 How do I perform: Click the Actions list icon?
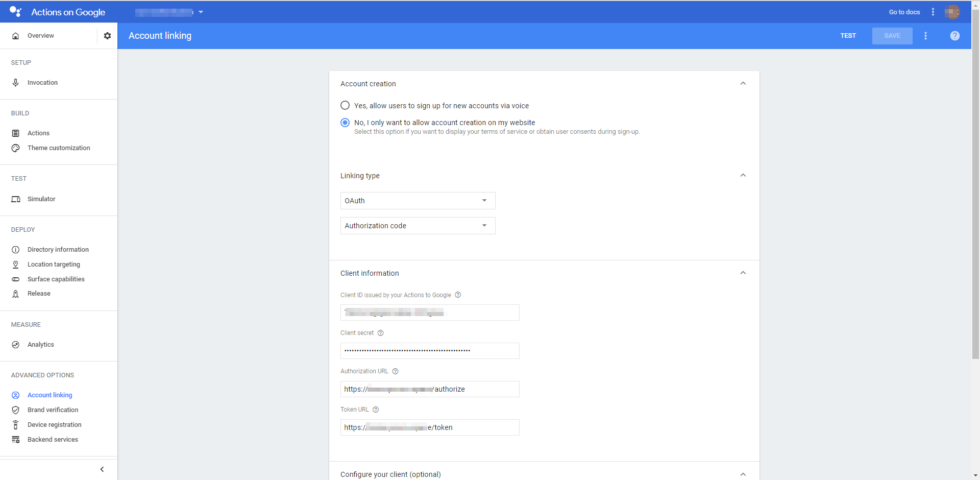pos(16,133)
